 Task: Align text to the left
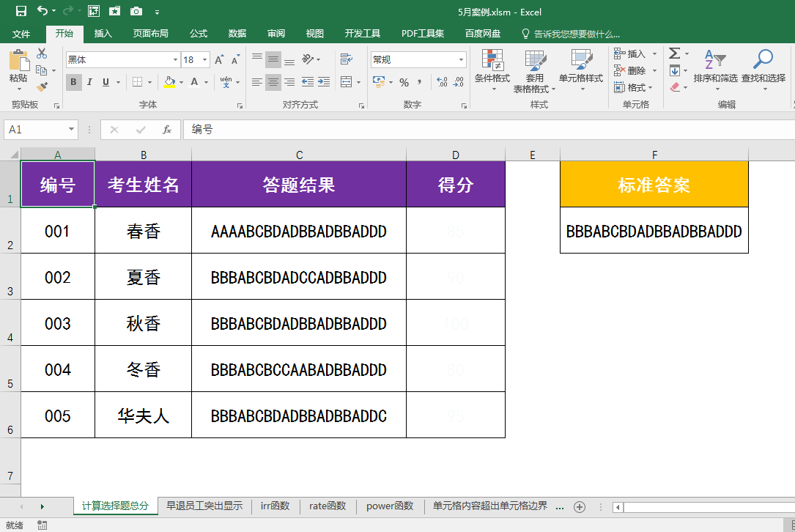click(x=257, y=81)
